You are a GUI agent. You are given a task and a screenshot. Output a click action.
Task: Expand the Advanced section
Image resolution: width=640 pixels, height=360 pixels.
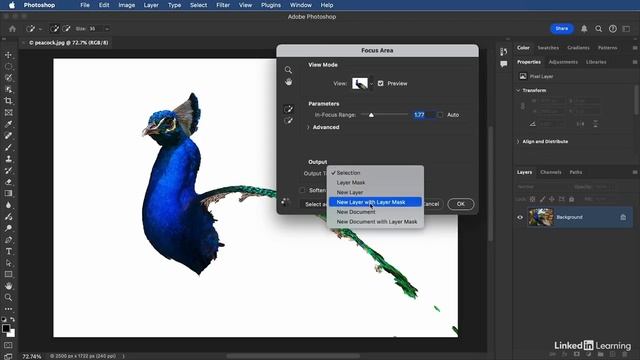tap(308, 127)
